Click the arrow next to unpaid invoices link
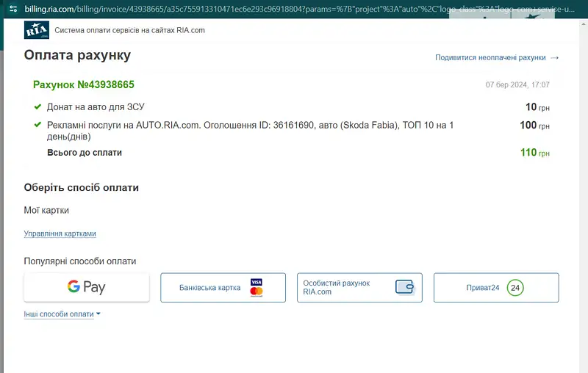Screen dimensions: 588x373 click(555, 58)
